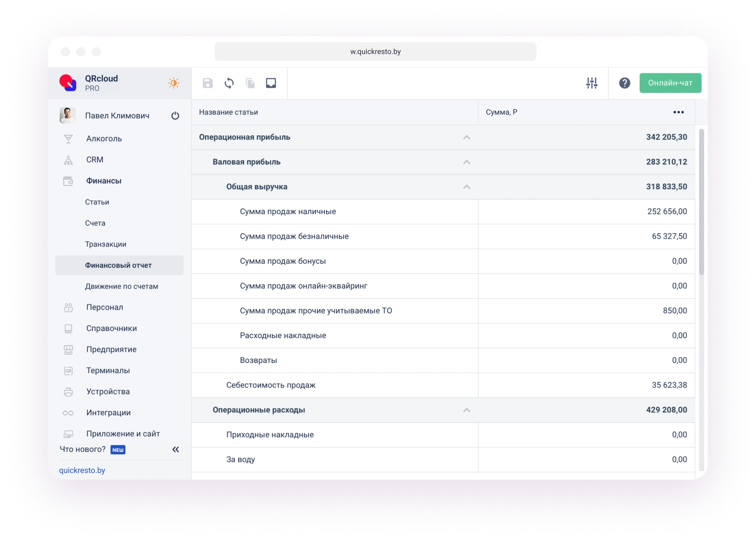The height and width of the screenshot is (540, 756).
Task: Collapse the Операционные расходы section
Action: point(466,410)
